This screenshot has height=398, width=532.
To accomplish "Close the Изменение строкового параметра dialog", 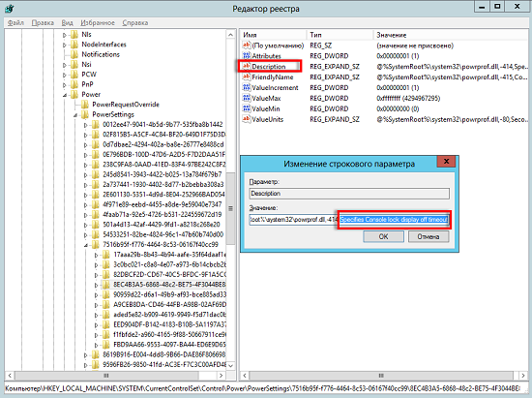I will click(446, 162).
